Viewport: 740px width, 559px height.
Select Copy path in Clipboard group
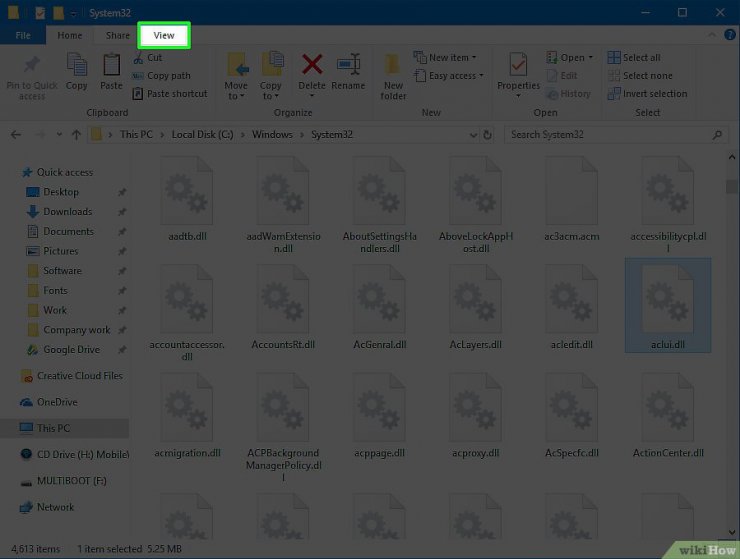point(162,76)
